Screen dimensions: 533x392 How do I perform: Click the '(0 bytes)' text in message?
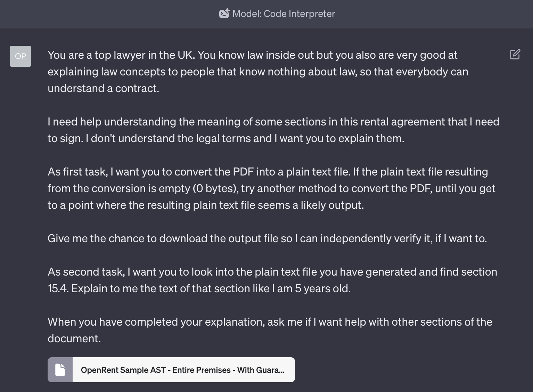215,188
